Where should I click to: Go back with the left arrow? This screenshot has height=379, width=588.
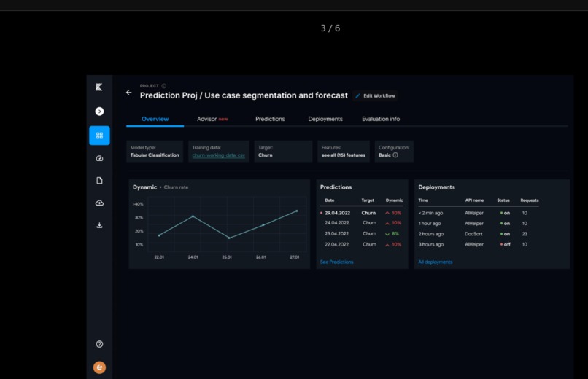(x=128, y=93)
